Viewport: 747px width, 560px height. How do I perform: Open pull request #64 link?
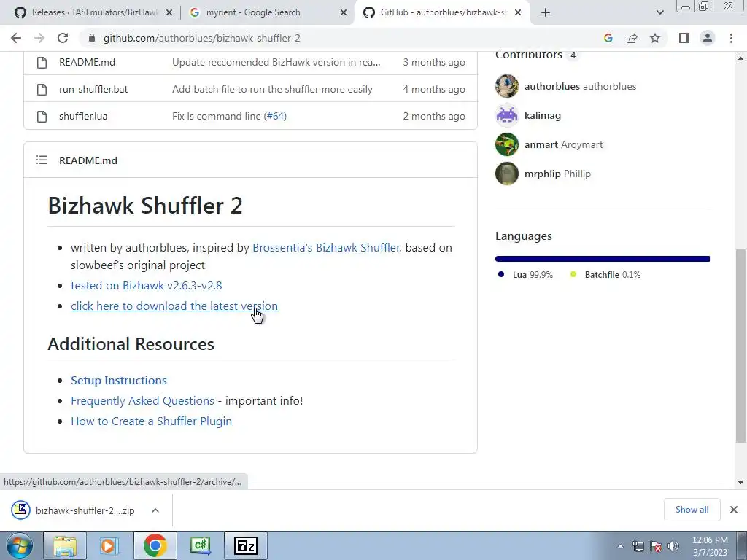[275, 116]
